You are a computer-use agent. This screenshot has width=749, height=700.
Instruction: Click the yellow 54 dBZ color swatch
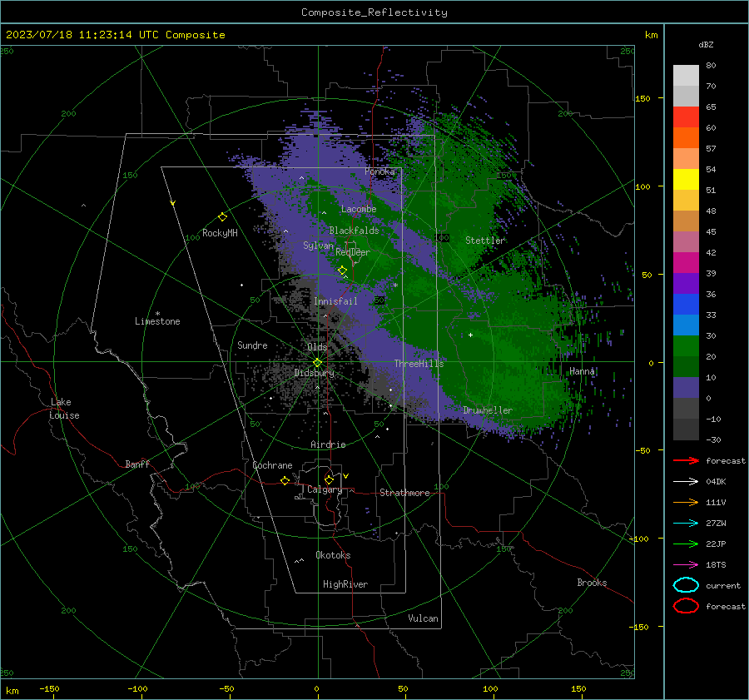(x=686, y=179)
